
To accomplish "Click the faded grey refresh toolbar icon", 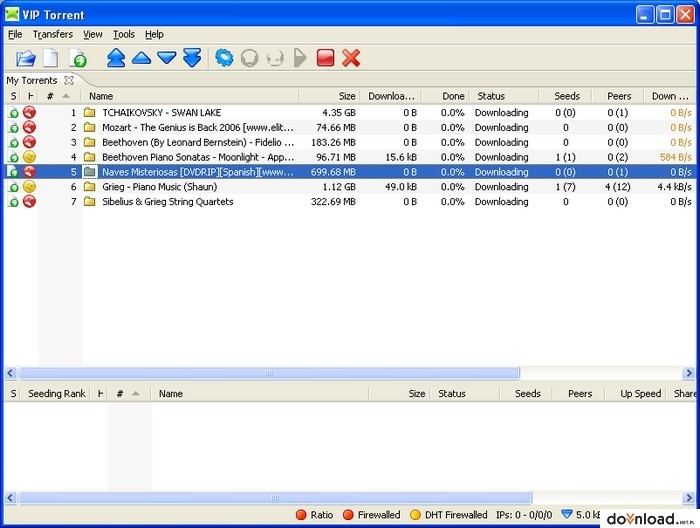I will [275, 58].
